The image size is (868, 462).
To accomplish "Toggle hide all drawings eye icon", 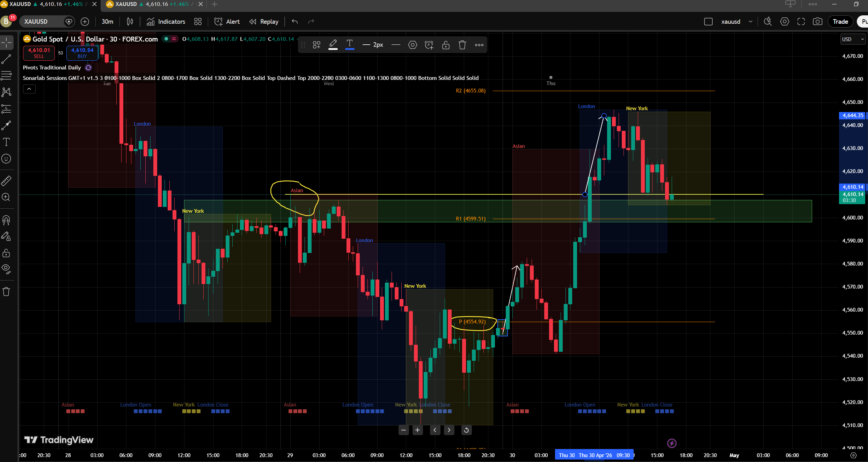I will coord(6,269).
